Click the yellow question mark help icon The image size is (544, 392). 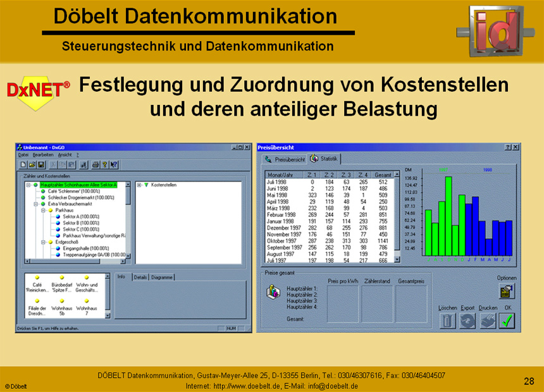point(104,165)
